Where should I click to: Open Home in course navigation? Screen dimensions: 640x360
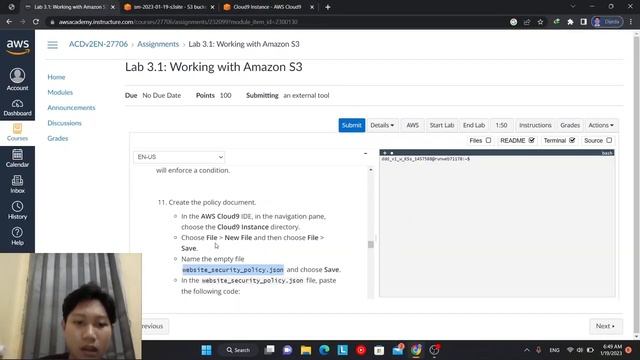56,77
